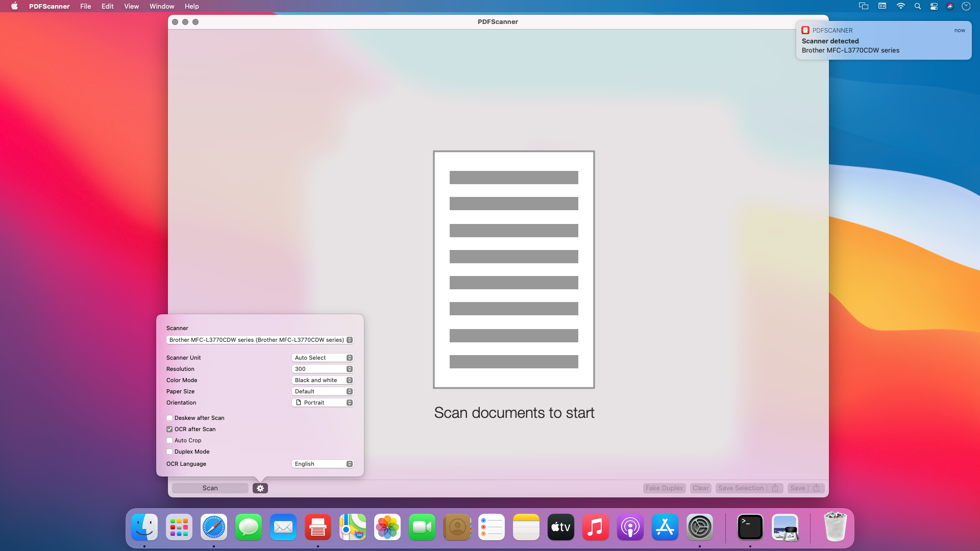Open App Store in the dock
This screenshot has width=980, height=551.
665,527
